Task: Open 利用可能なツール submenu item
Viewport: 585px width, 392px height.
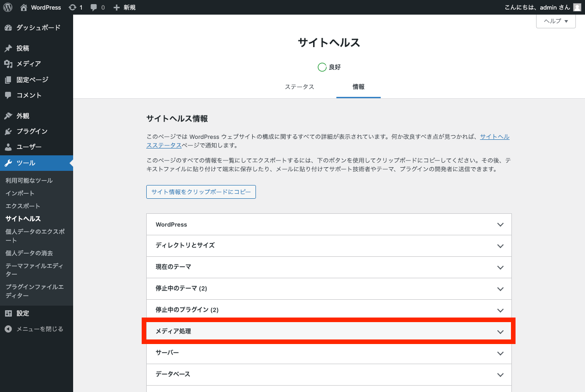Action: tap(29, 180)
